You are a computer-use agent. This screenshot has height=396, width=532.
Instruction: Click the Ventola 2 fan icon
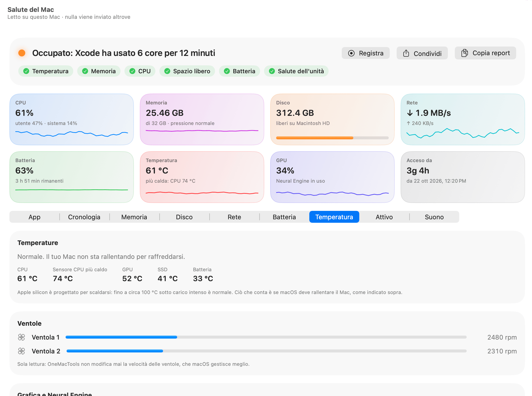pos(22,351)
